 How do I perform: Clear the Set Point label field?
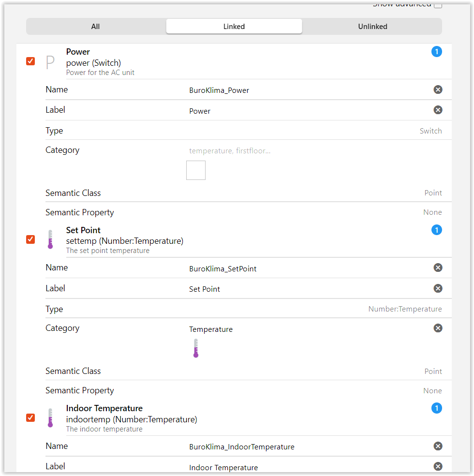pyautogui.click(x=438, y=288)
